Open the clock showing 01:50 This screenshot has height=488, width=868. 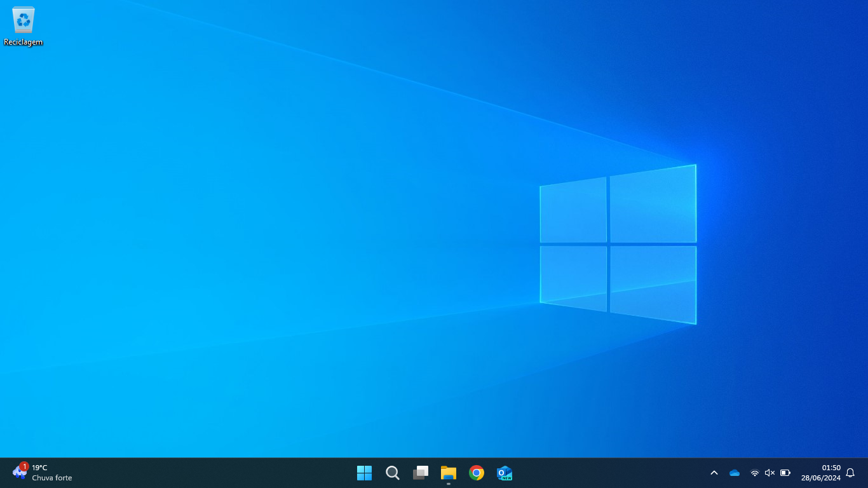[x=831, y=468]
